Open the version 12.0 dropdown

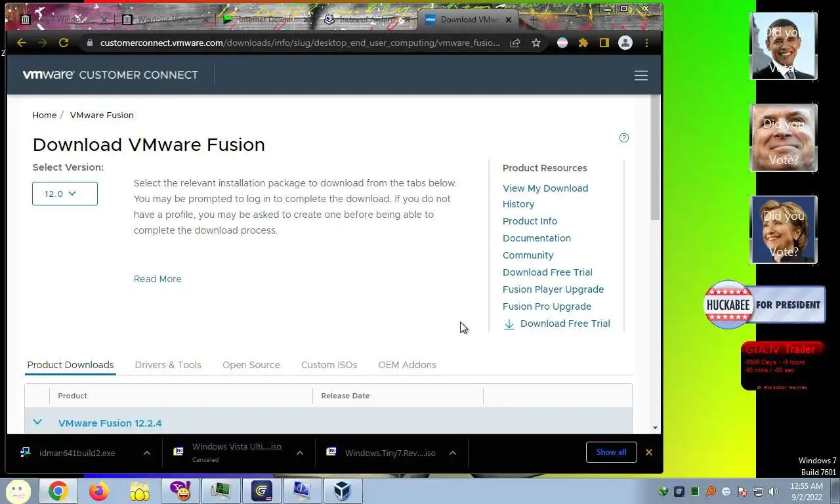65,194
